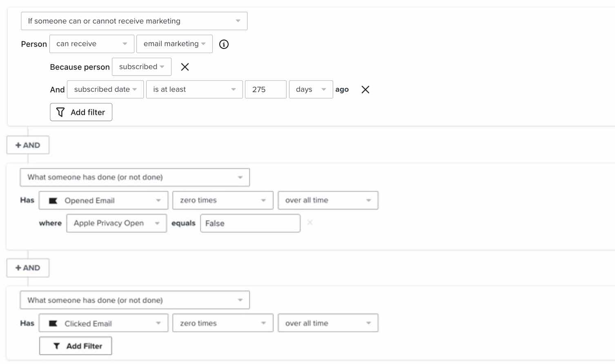Open the 'If someone can or cannot receive marketing' dropdown
The image size is (615, 364).
point(134,21)
